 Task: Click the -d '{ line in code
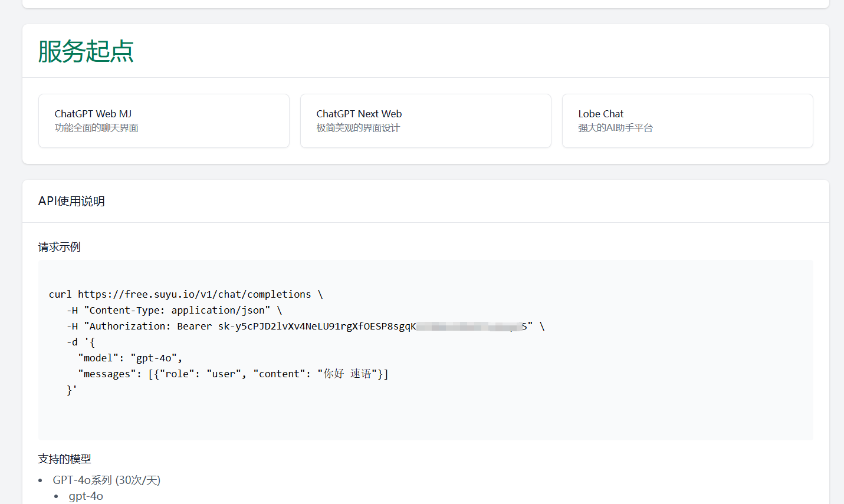click(81, 342)
